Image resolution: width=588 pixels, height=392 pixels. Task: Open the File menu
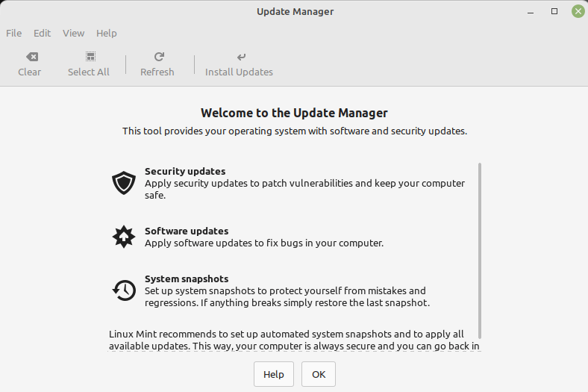pyautogui.click(x=13, y=33)
